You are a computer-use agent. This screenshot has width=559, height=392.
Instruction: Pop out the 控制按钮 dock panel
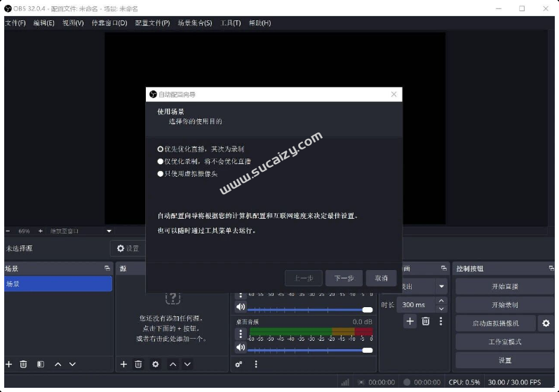click(551, 269)
